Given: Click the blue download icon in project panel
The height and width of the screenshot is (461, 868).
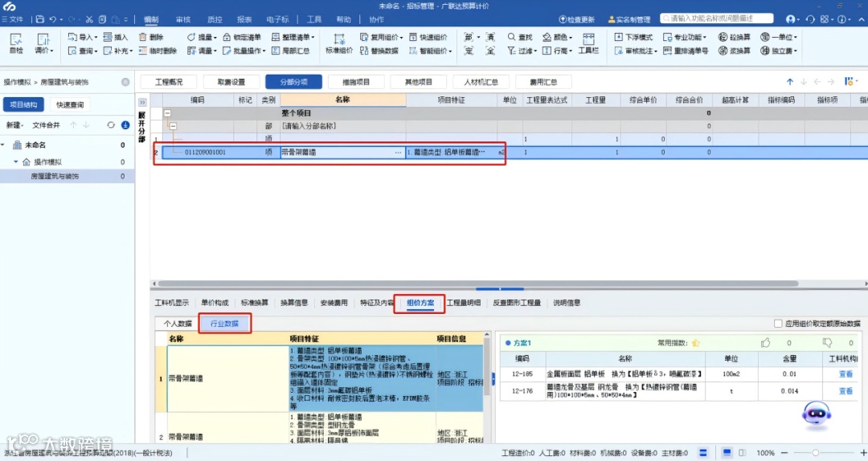Looking at the screenshot, I should [x=125, y=125].
